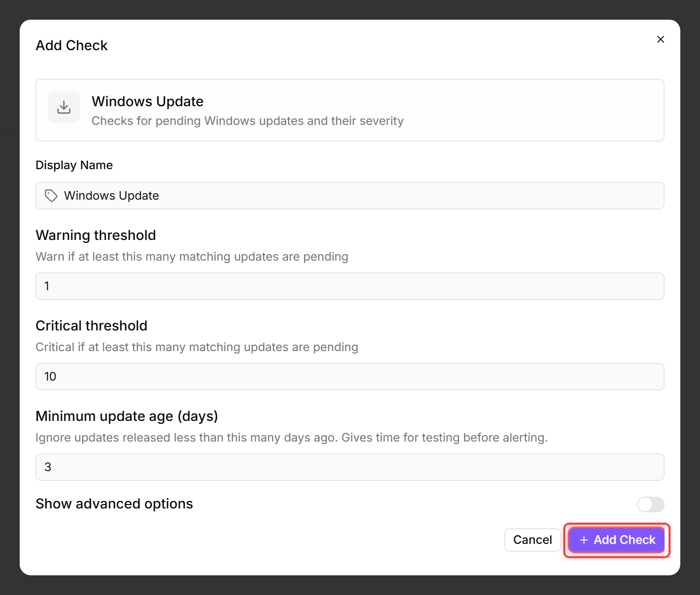
Task: Focus the Display Name input field
Action: click(350, 196)
